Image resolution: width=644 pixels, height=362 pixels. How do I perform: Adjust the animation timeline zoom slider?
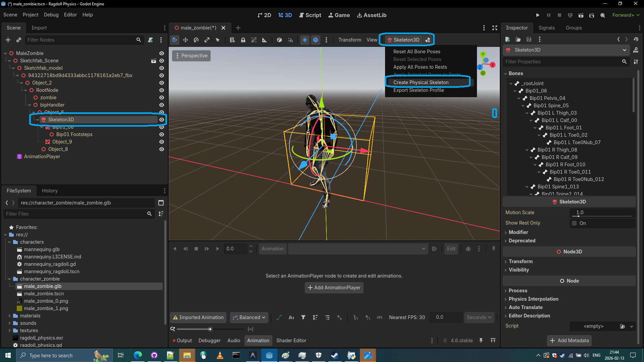(210, 329)
